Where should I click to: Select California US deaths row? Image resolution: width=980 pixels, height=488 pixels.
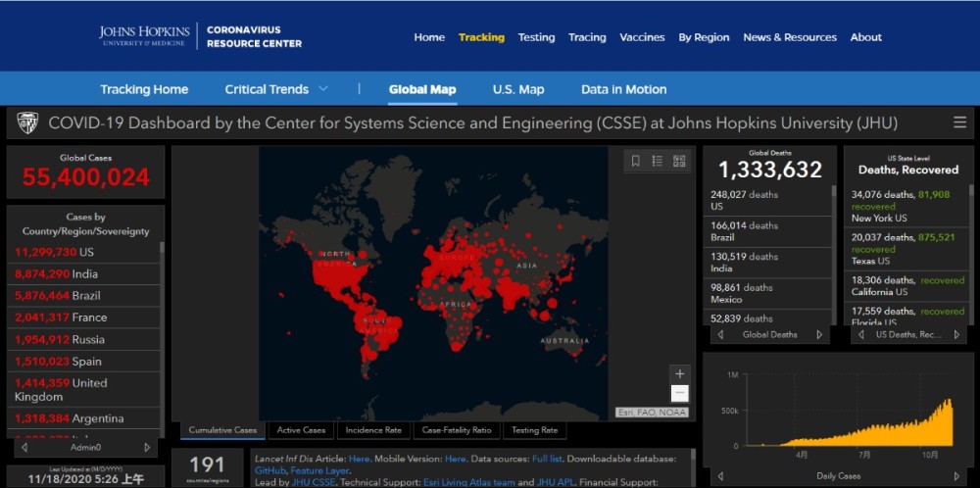(x=908, y=286)
